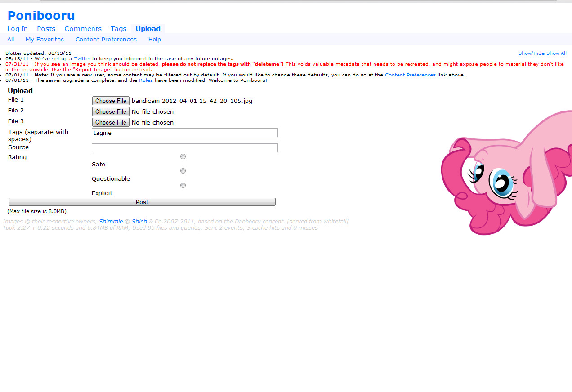Screen dimensions: 572x392
Task: Submit the upload with Post button
Action: point(142,202)
